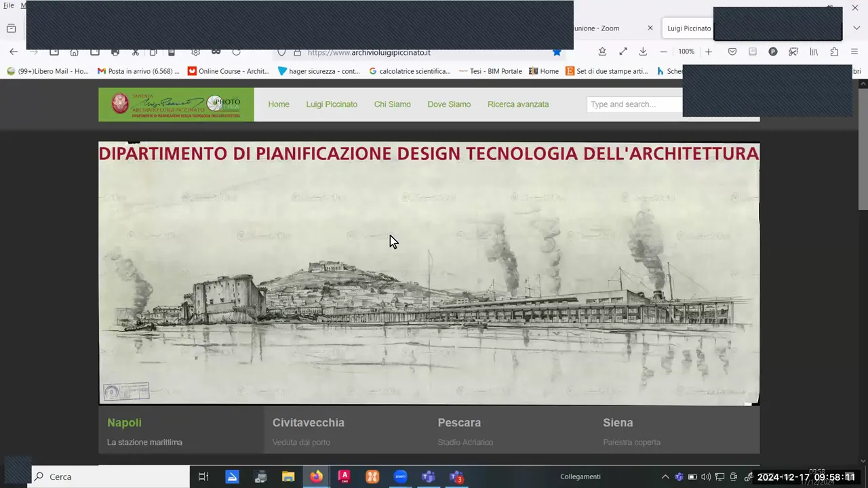
Task: Zoom out with the minus button
Action: coord(664,52)
